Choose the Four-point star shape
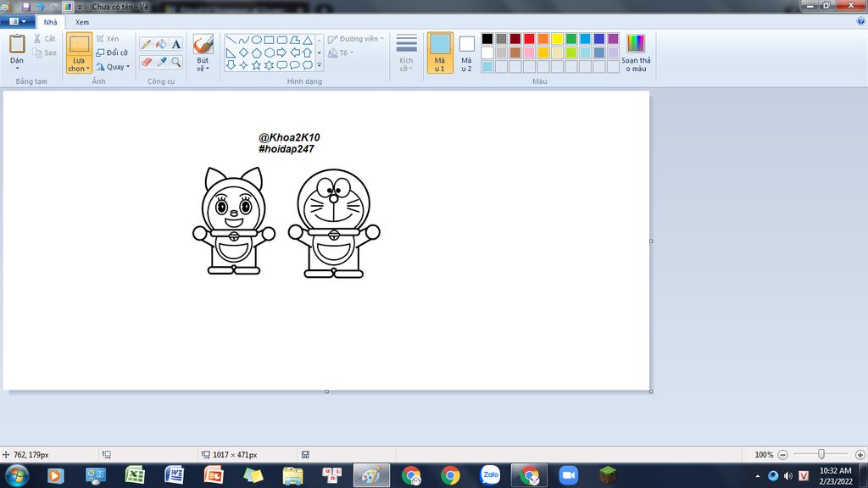The image size is (868, 488). point(243,65)
